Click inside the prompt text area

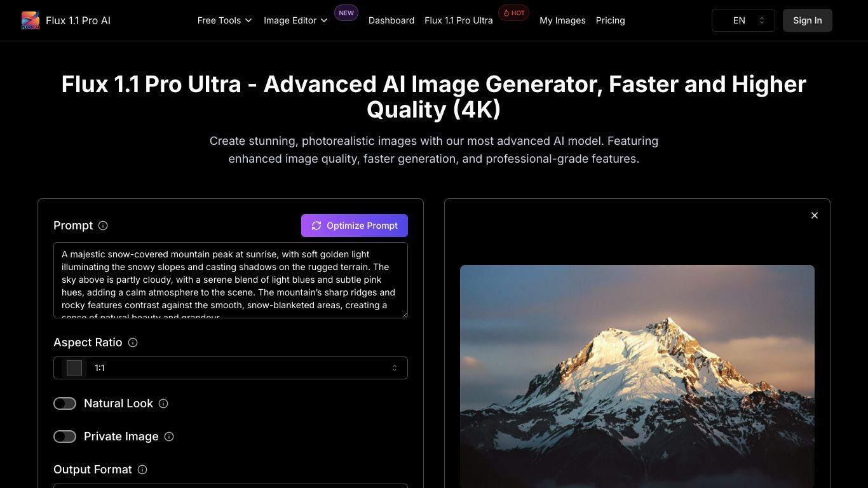click(x=231, y=280)
